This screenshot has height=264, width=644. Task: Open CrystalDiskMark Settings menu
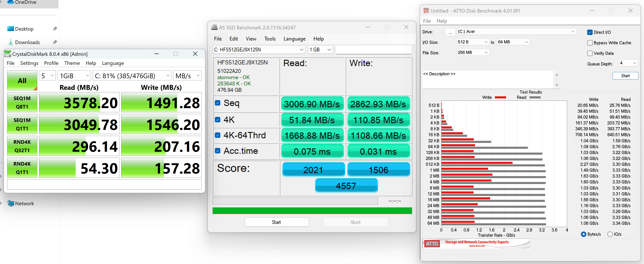29,63
